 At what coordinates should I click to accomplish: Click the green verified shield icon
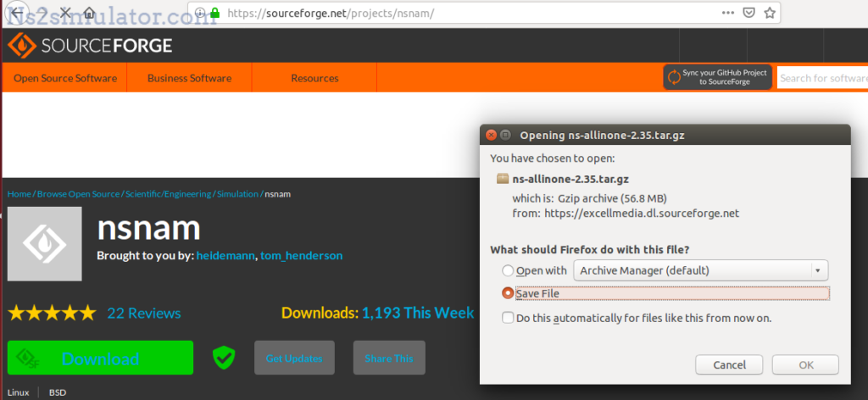click(x=224, y=358)
